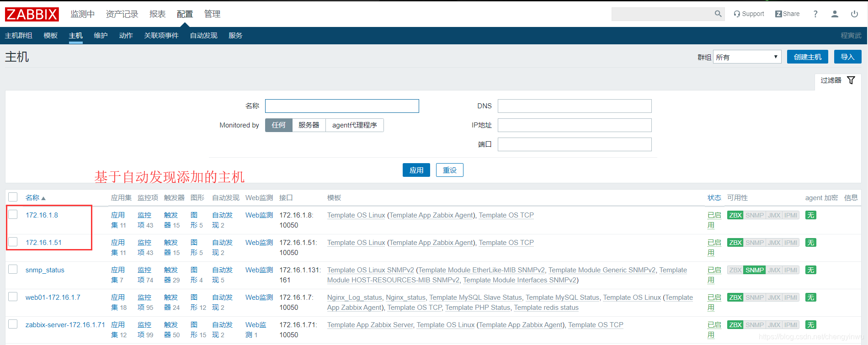This screenshot has width=868, height=345.
Task: Switch to 动作 submenu
Action: (126, 36)
